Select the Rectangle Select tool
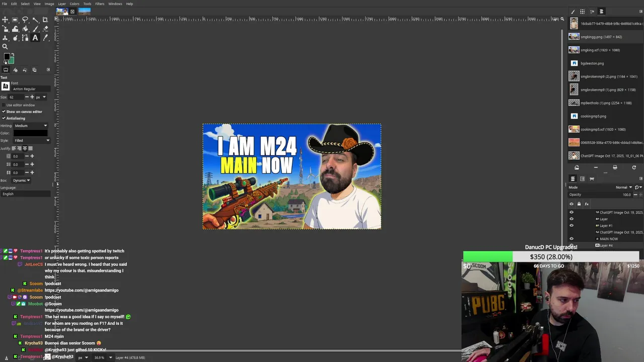 [x=15, y=20]
